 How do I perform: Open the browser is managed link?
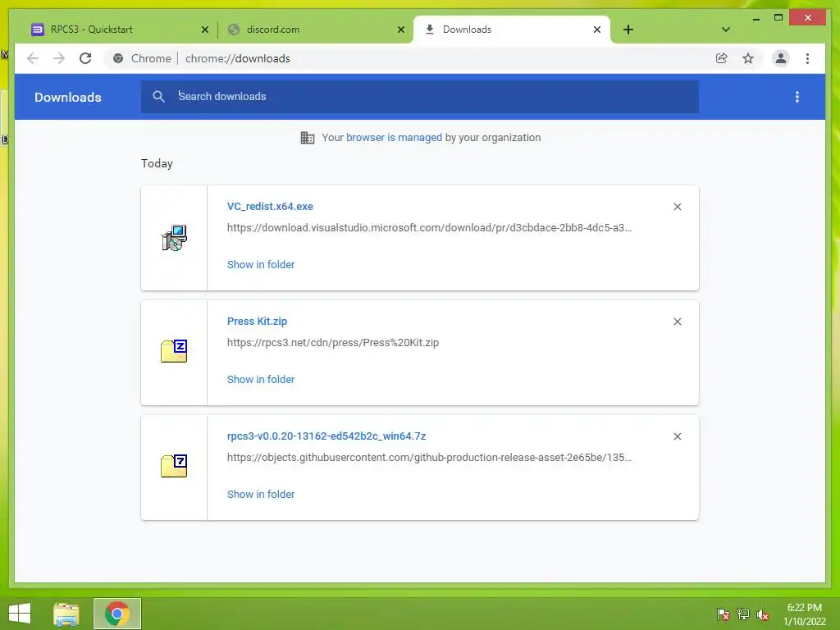pyautogui.click(x=394, y=137)
